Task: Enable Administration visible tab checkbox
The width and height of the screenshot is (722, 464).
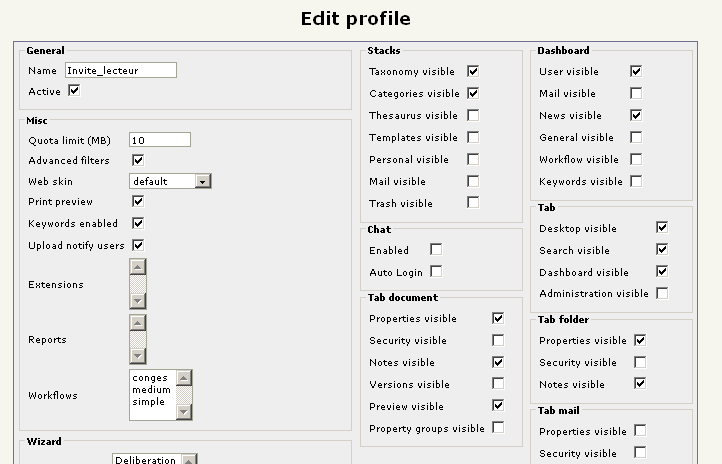Action: pyautogui.click(x=662, y=294)
